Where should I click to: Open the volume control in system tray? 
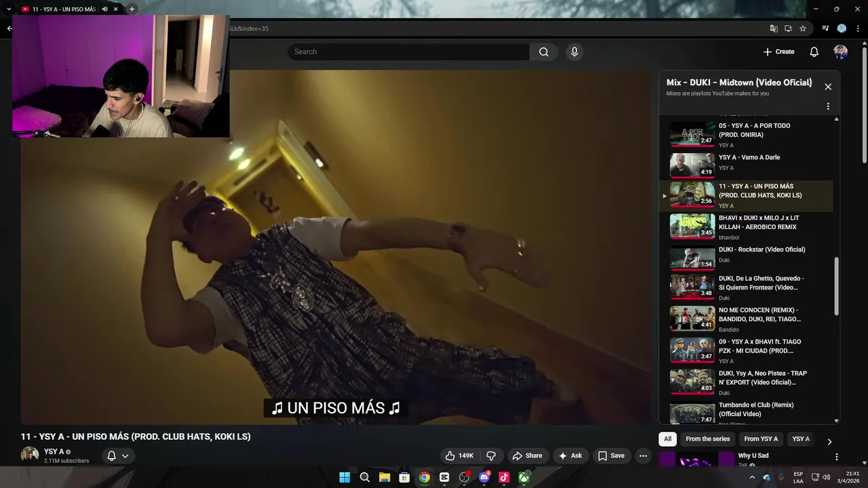click(826, 477)
